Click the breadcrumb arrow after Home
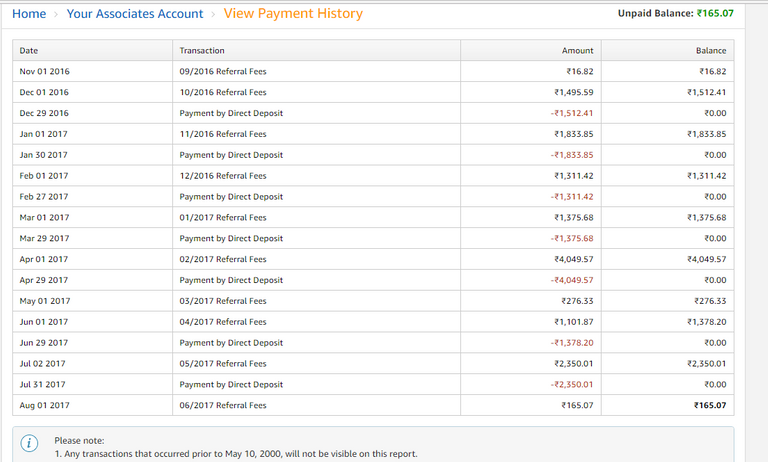This screenshot has width=768, height=462. 56,14
